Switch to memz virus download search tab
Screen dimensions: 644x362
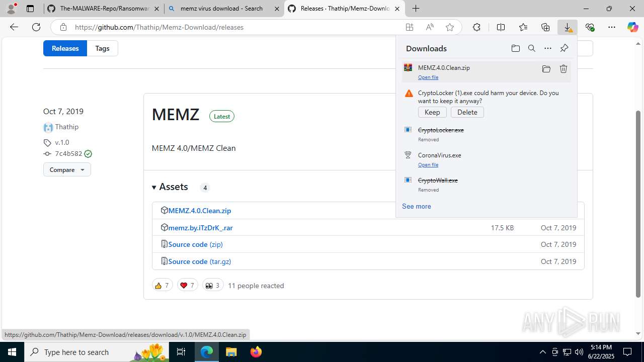pyautogui.click(x=224, y=9)
